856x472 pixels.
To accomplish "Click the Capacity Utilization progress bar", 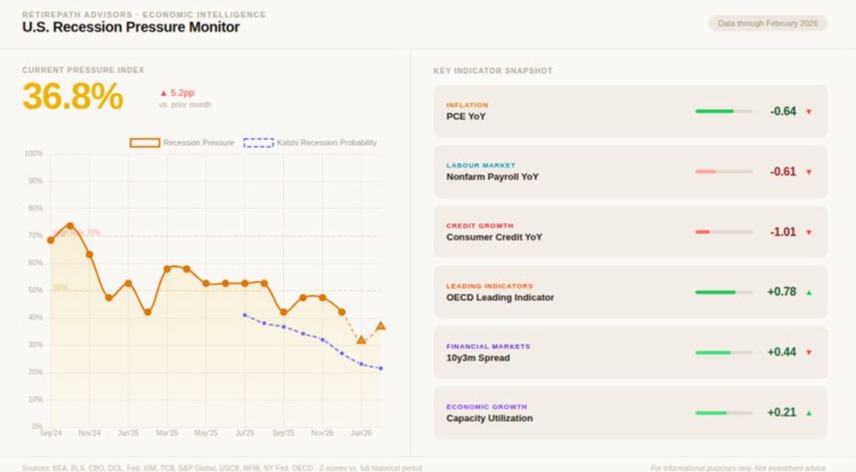I will (x=723, y=412).
